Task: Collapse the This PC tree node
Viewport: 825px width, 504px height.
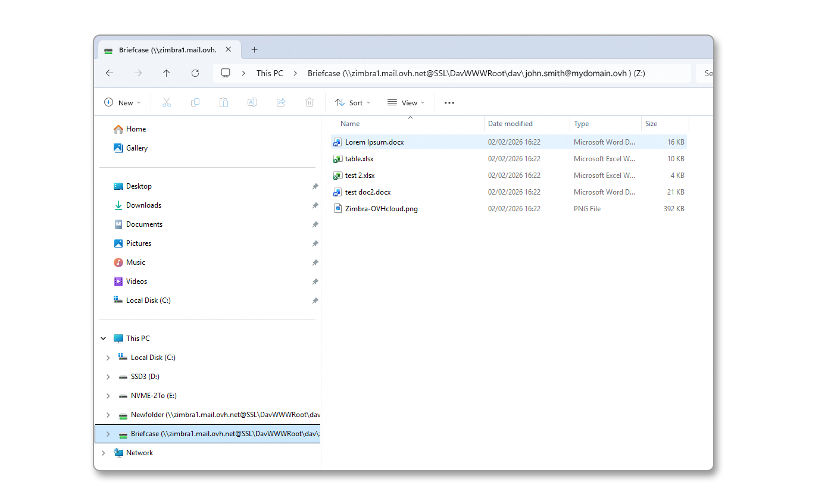Action: 104,339
